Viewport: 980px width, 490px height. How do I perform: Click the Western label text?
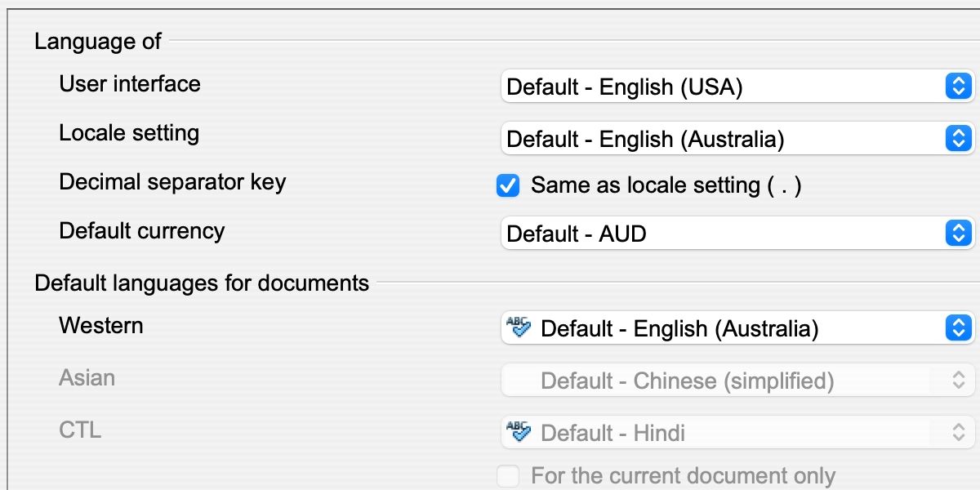click(100, 325)
